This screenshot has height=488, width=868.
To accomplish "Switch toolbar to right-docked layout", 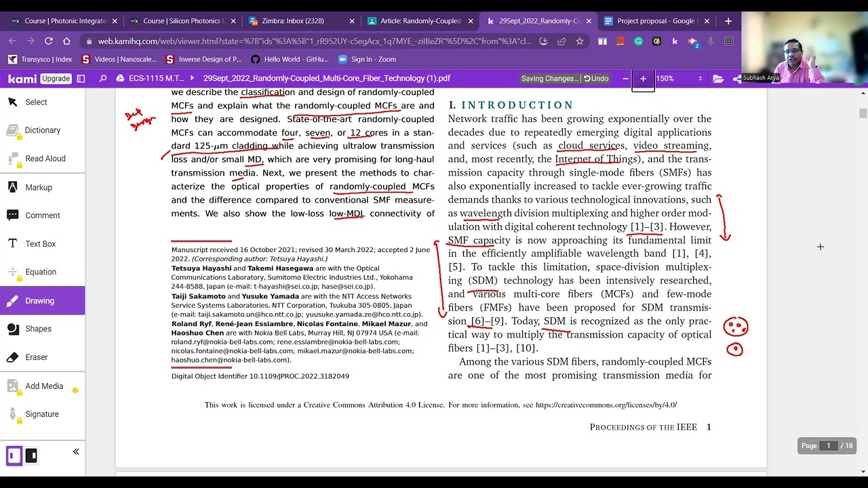I will (x=31, y=455).
